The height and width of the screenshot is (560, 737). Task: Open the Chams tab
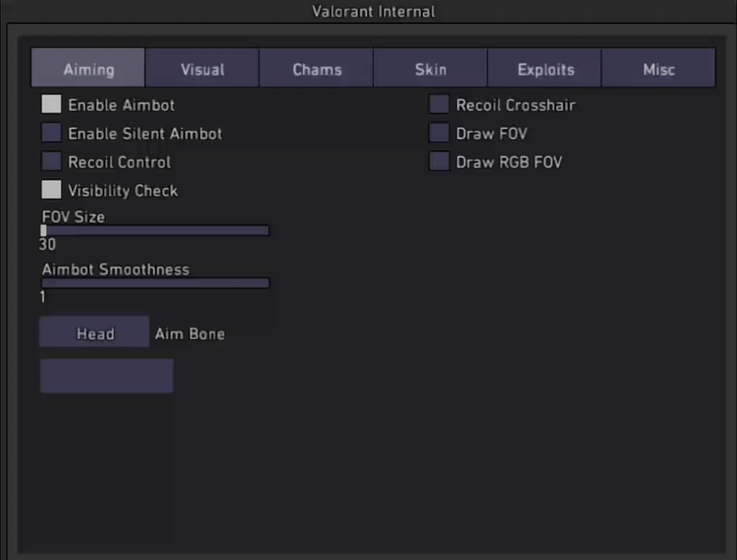317,69
